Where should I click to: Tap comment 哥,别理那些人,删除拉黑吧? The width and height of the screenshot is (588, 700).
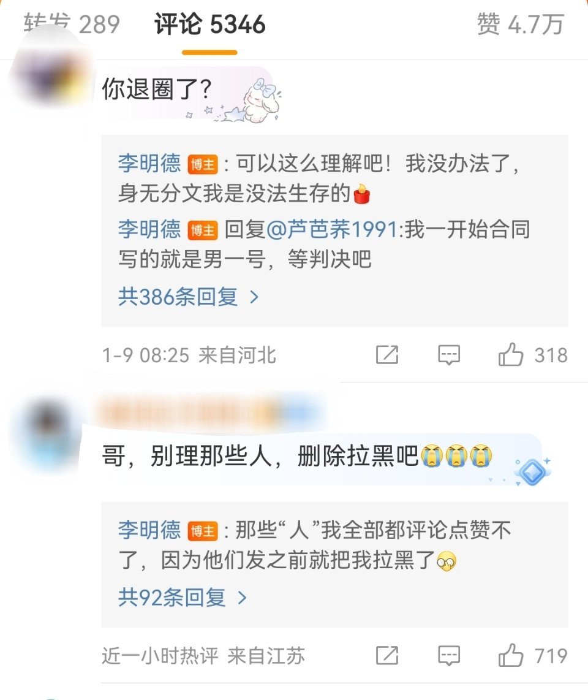pyautogui.click(x=297, y=456)
